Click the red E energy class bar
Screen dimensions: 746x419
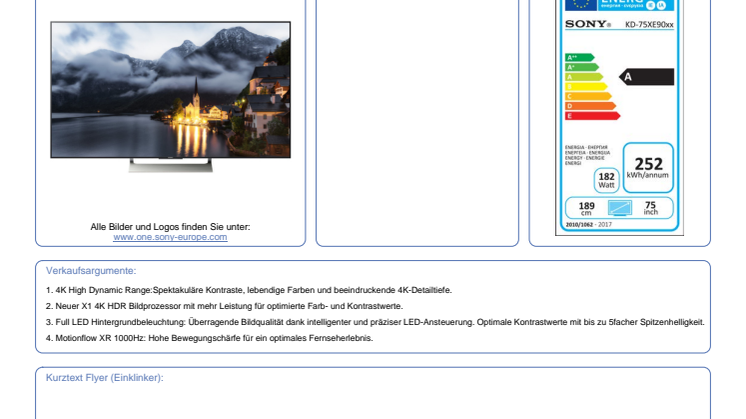[592, 116]
